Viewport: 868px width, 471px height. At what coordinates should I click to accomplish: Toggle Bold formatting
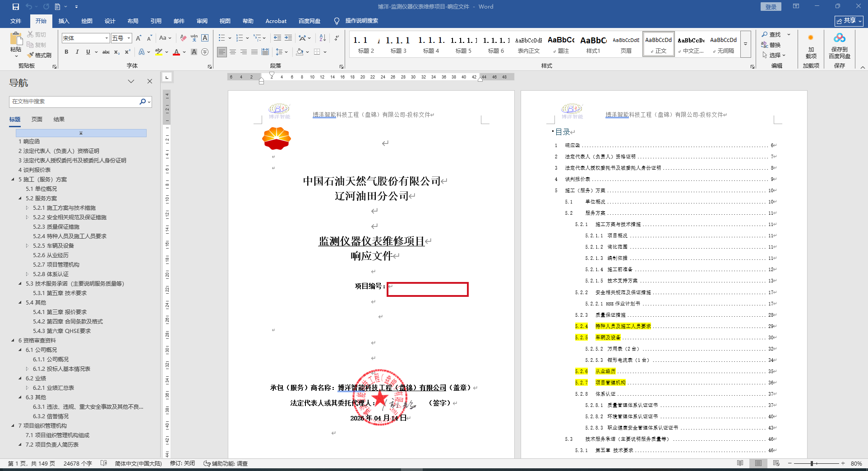coord(66,52)
